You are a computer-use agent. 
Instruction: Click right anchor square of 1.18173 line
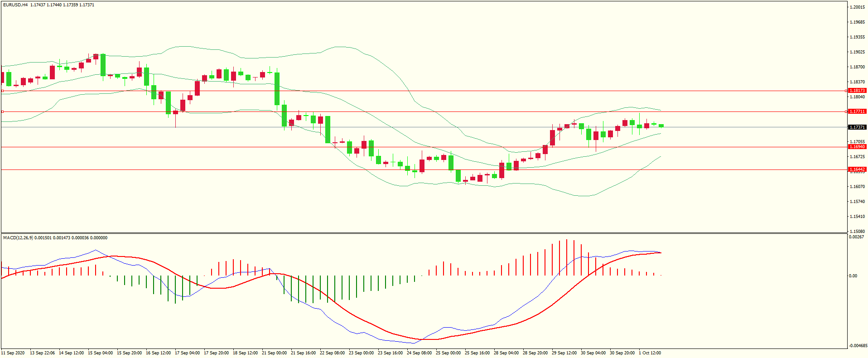(x=846, y=91)
